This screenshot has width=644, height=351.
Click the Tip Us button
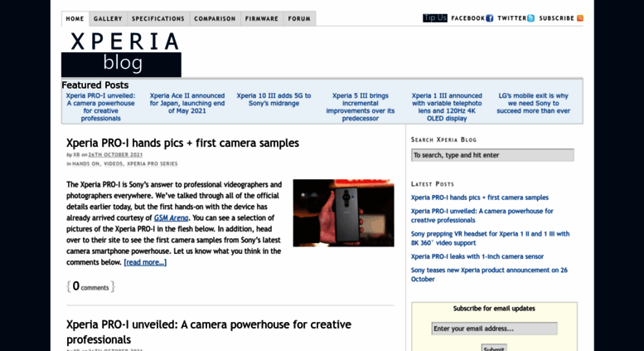pyautogui.click(x=435, y=18)
